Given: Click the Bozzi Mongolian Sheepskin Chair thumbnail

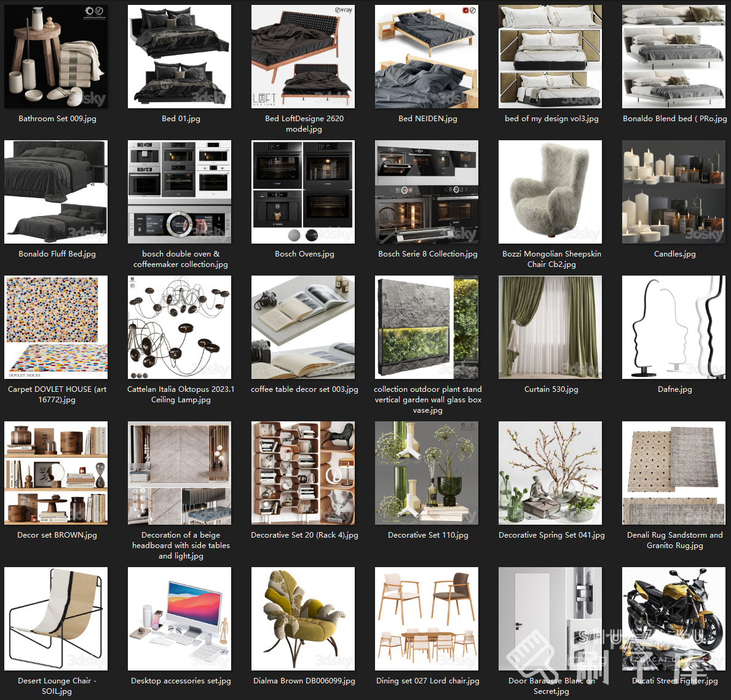Looking at the screenshot, I should (x=550, y=192).
